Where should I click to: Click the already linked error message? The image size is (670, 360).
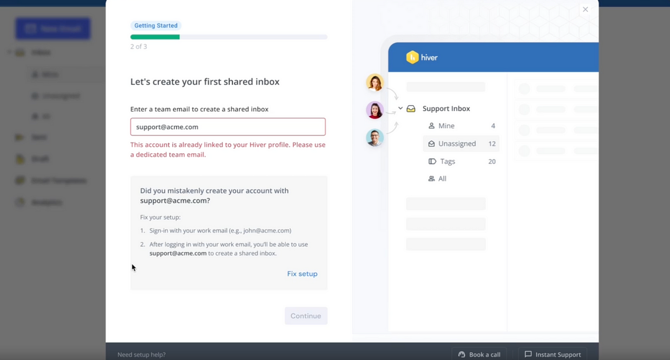[228, 149]
